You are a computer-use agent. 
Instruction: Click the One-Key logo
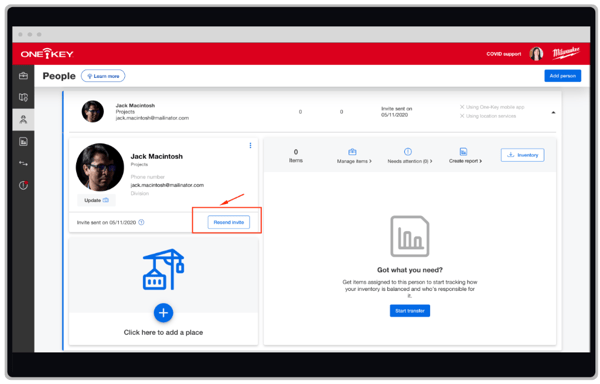point(47,54)
